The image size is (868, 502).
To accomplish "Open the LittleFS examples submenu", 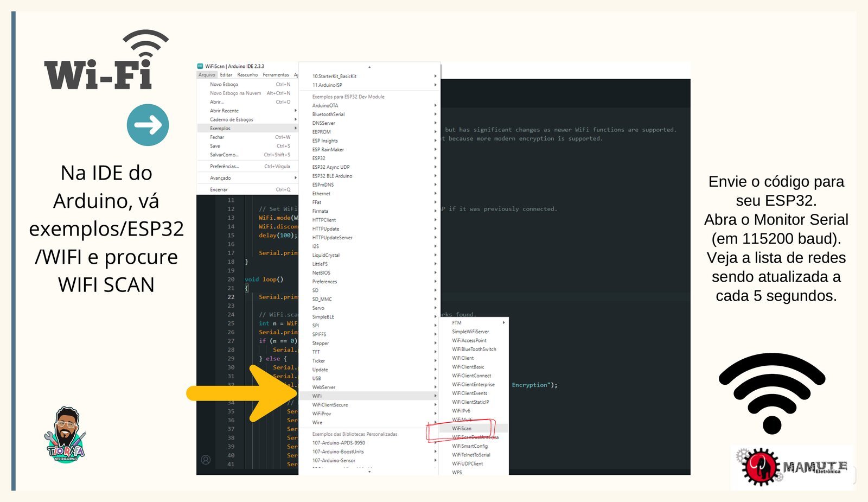I will pyautogui.click(x=369, y=264).
